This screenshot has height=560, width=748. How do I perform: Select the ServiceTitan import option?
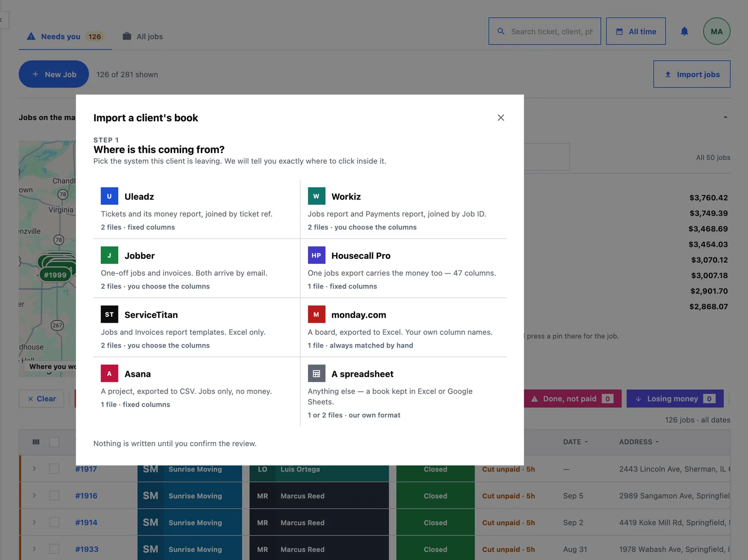click(x=197, y=327)
